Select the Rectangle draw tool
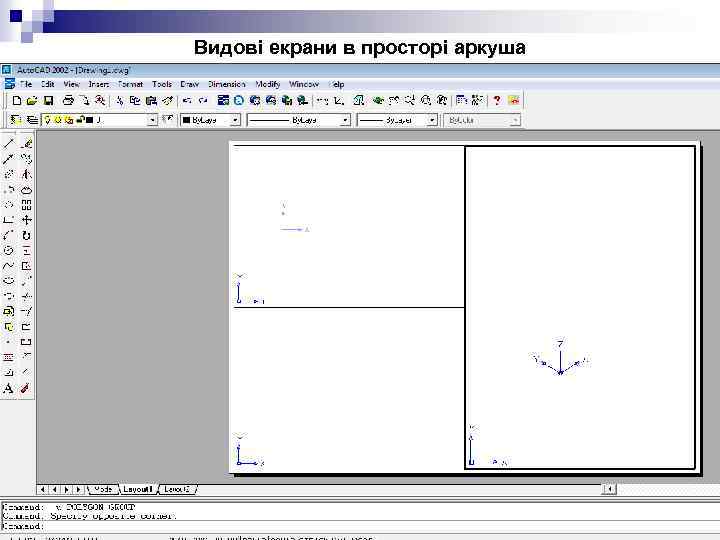The height and width of the screenshot is (540, 720). coord(9,220)
